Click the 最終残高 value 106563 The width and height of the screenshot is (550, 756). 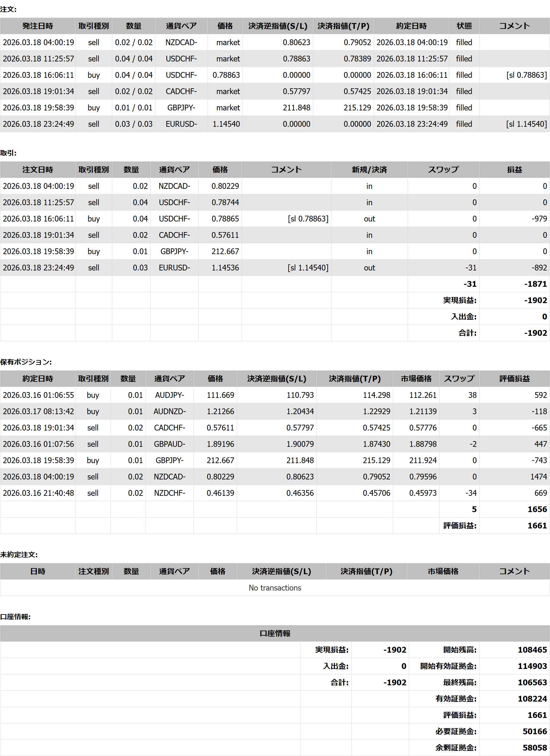click(x=532, y=682)
